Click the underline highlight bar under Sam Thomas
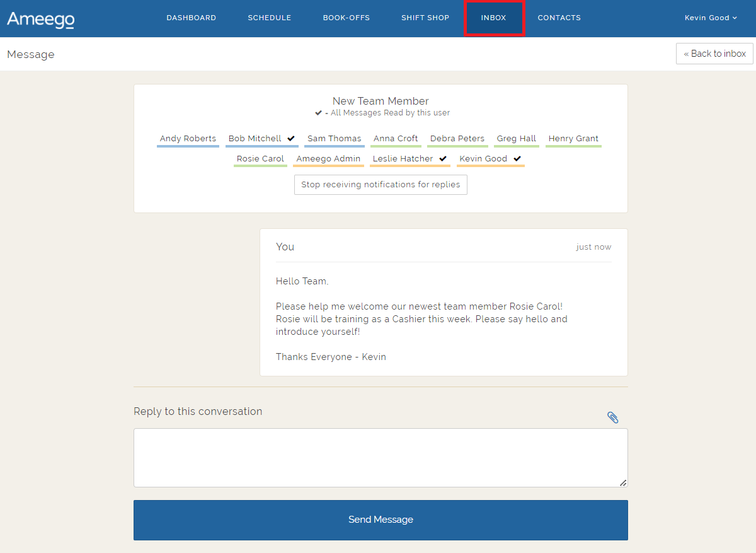Image resolution: width=756 pixels, height=553 pixels. [x=334, y=146]
